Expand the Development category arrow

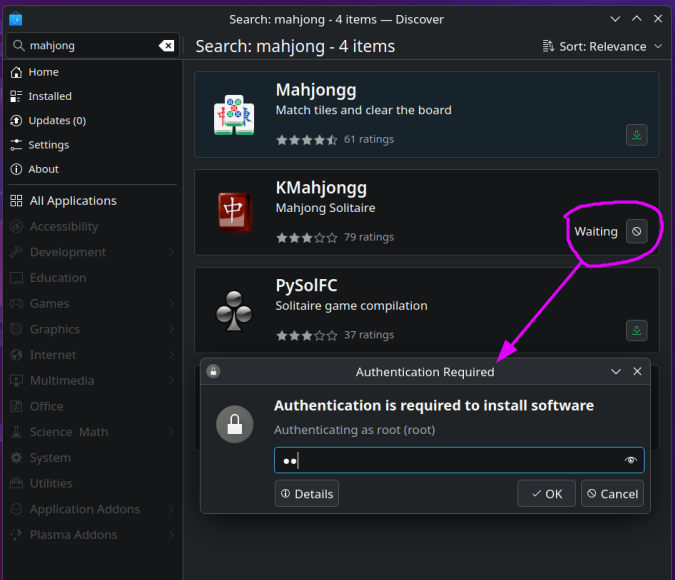click(171, 252)
